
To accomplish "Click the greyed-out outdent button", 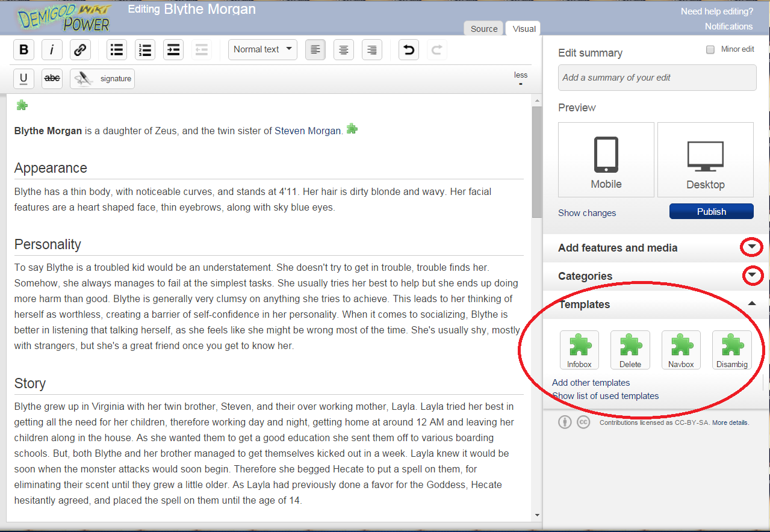I will coord(202,50).
